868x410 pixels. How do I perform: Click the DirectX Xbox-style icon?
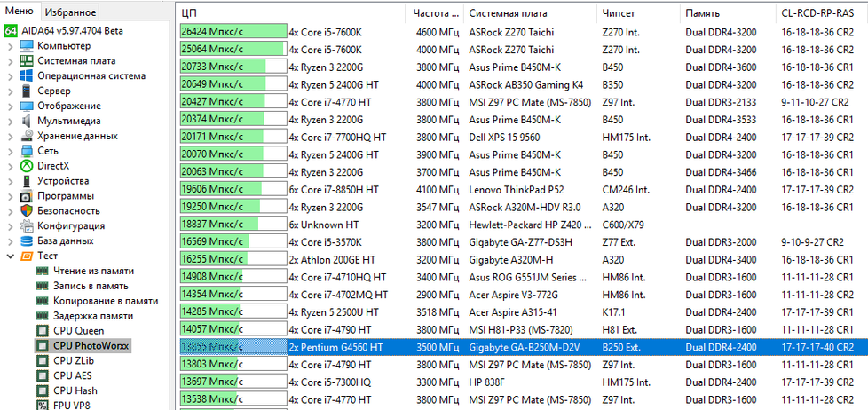(26, 166)
